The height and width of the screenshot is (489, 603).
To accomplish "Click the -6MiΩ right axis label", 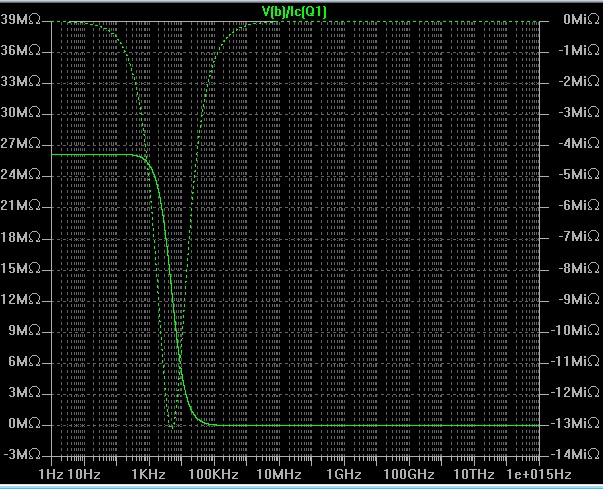I will (x=579, y=206).
